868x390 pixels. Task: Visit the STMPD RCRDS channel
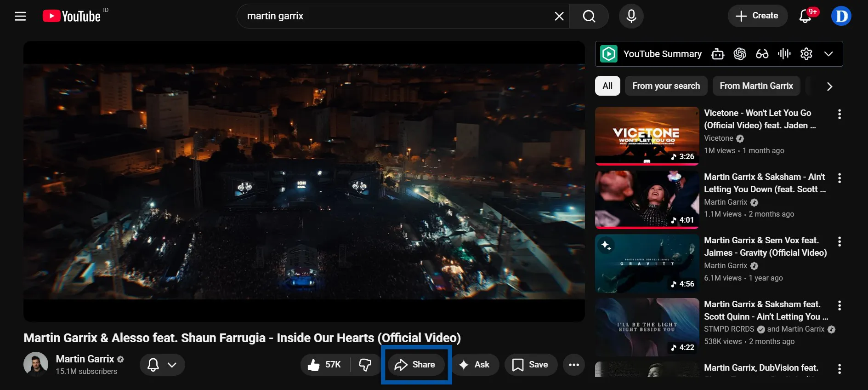coord(729,329)
